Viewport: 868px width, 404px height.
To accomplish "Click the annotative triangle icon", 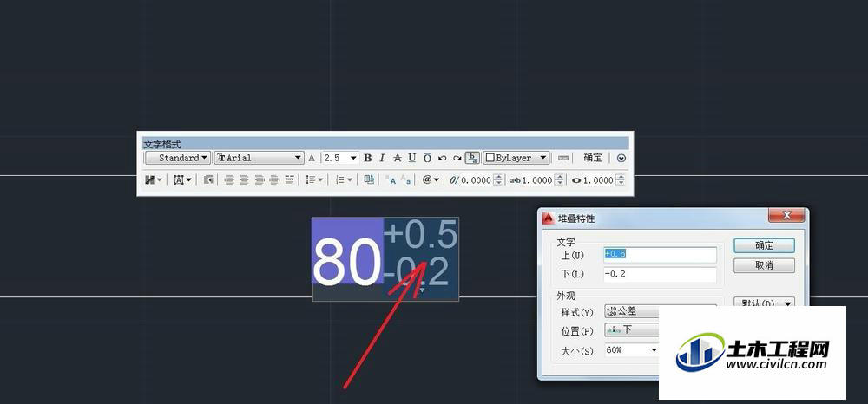I will pos(311,158).
